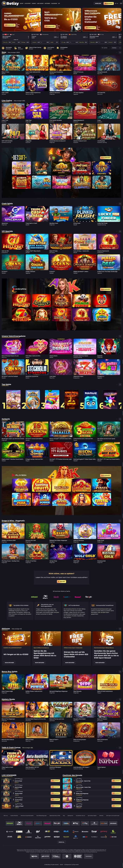Click the REGISTRIEREN button
The image size is (123, 868).
(x=108, y=3)
